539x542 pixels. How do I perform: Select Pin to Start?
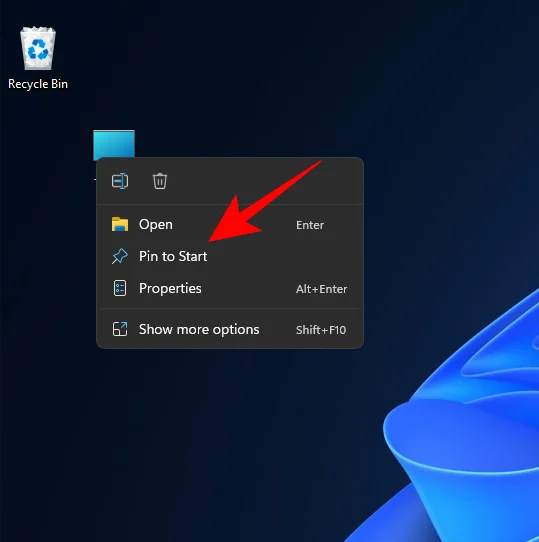230,256
